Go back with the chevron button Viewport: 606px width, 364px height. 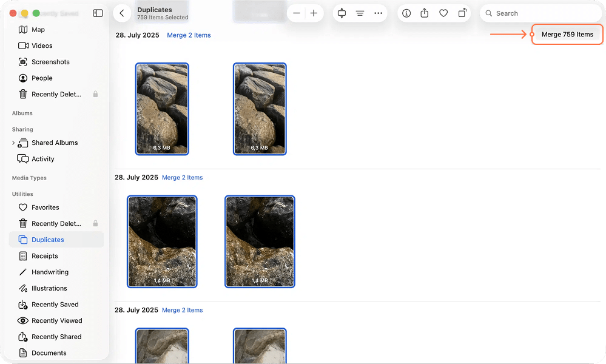pos(122,13)
